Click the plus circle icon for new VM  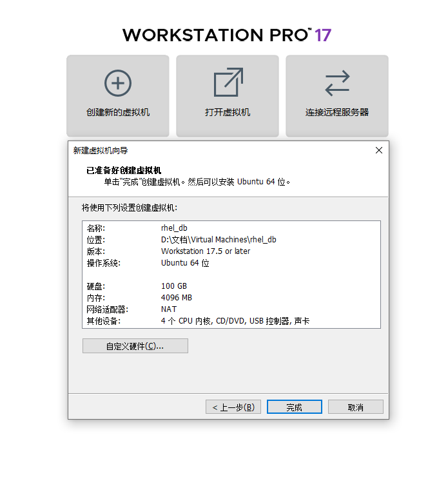118,83
